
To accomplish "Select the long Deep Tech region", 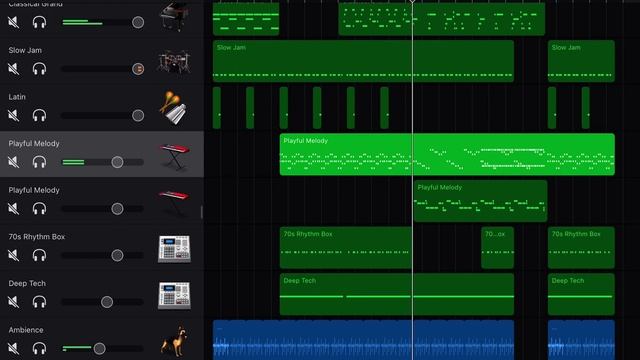I will (x=397, y=294).
